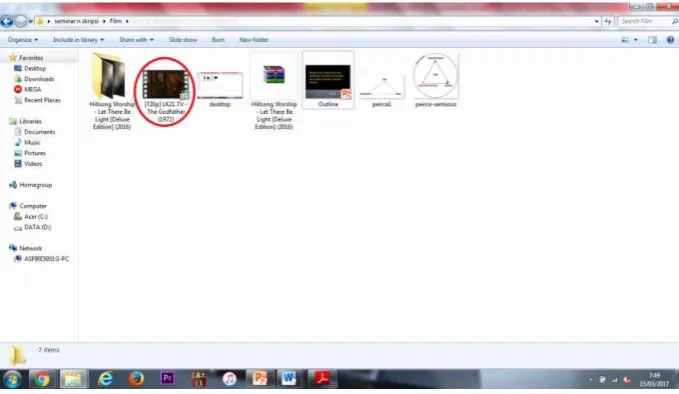Launch iTunes from taskbar
This screenshot has height=394, width=679.
229,379
